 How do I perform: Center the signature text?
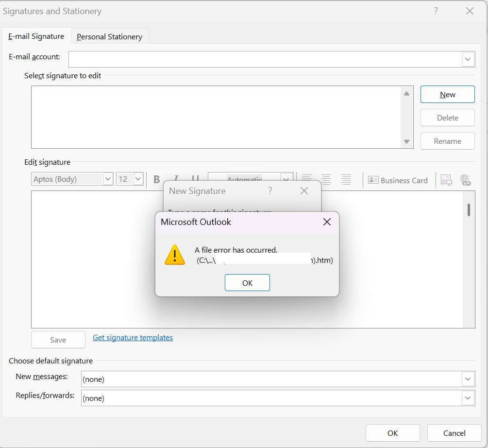[326, 179]
